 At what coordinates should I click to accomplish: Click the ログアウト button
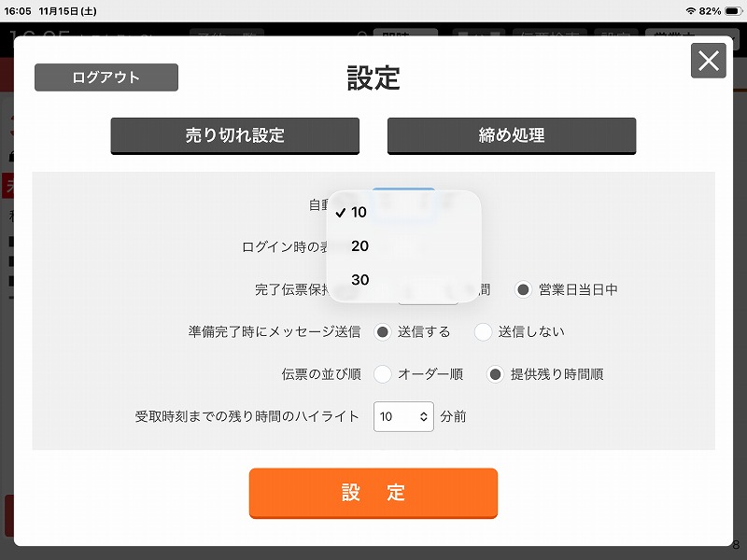pos(106,77)
